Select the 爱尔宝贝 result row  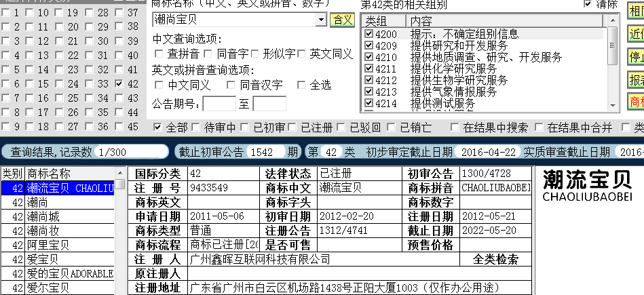[58, 288]
